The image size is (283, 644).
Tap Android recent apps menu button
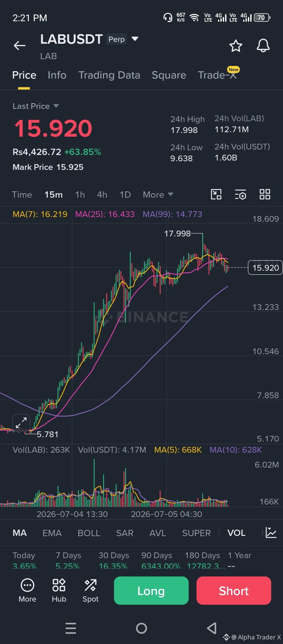tap(71, 628)
